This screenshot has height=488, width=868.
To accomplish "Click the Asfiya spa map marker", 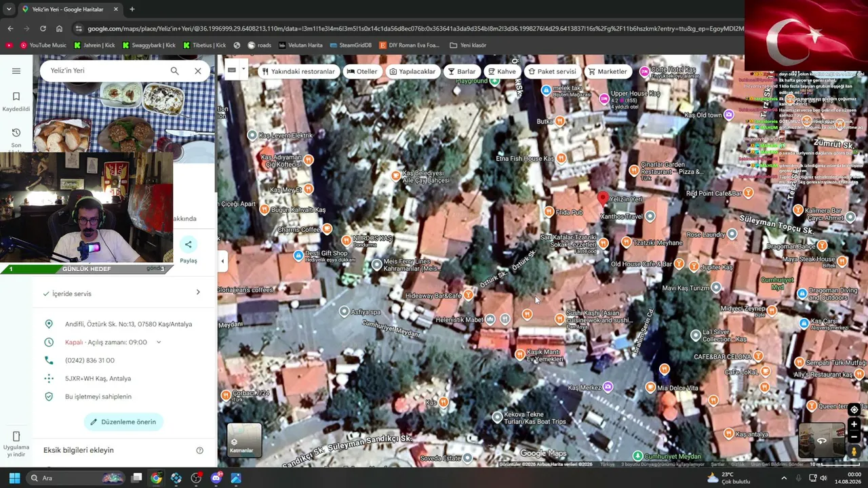I will (x=344, y=312).
